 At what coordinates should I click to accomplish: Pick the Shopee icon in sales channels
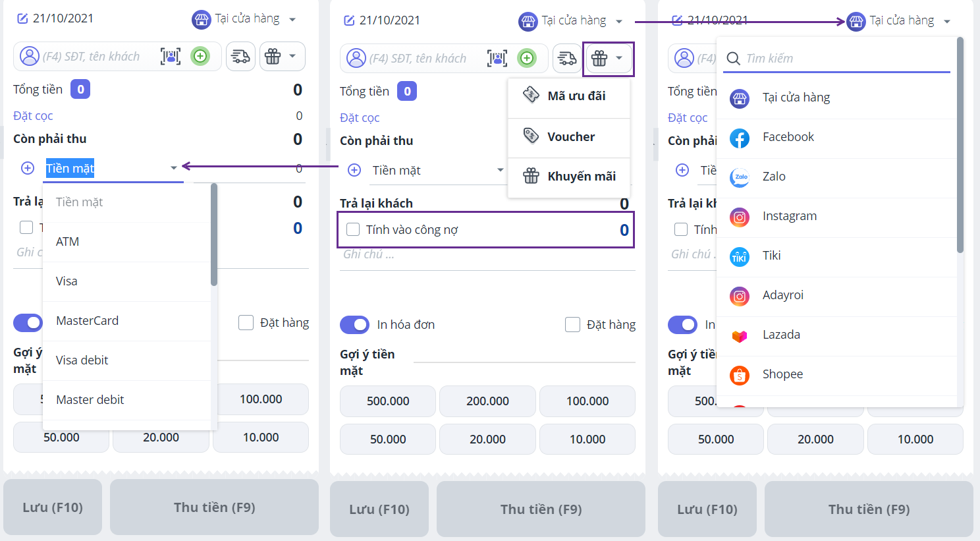coord(740,375)
